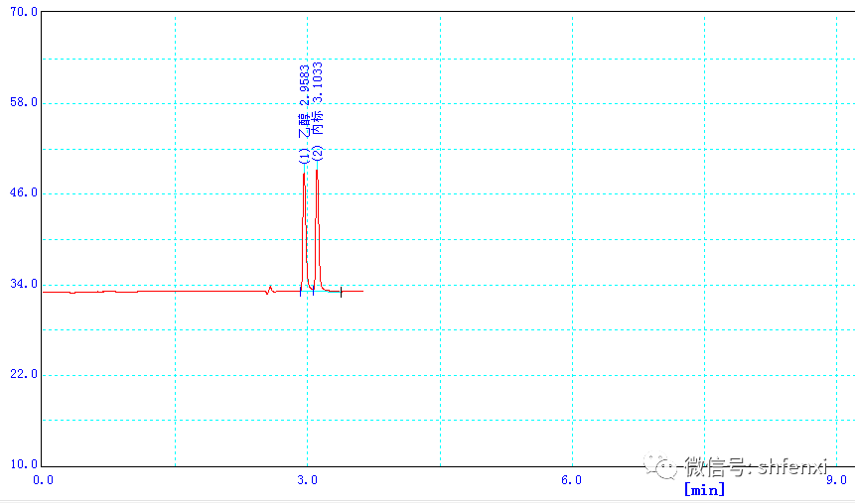
Task: Click the 46.0 y-axis label
Action: tap(21, 192)
